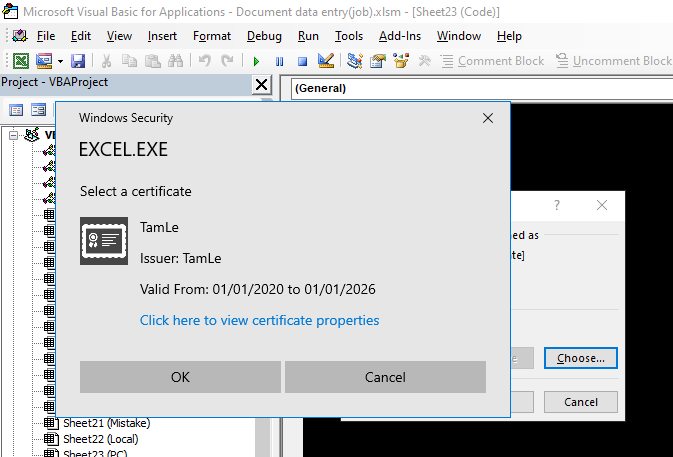Click the Redo arrow icon
The width and height of the screenshot is (673, 457).
pyautogui.click(x=227, y=61)
